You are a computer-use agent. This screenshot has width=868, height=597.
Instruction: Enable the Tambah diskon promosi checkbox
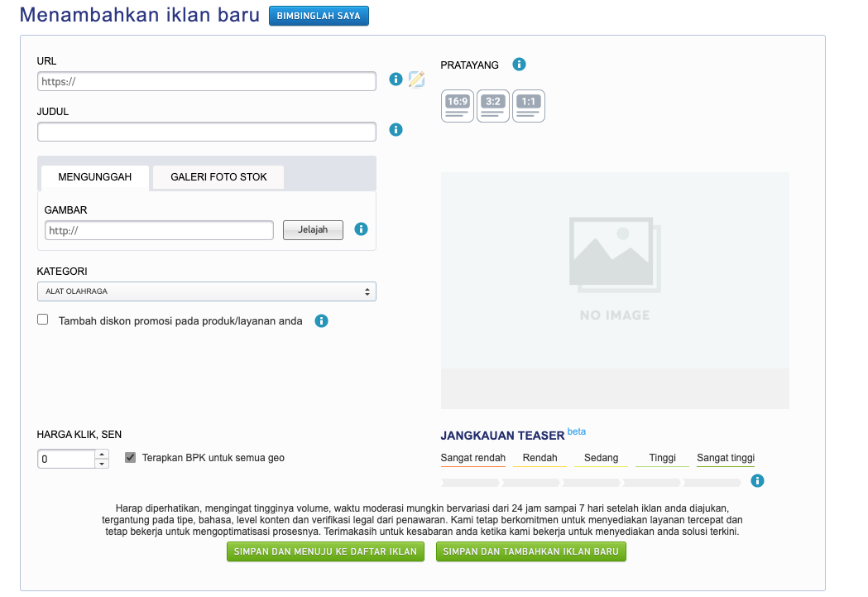(x=43, y=320)
